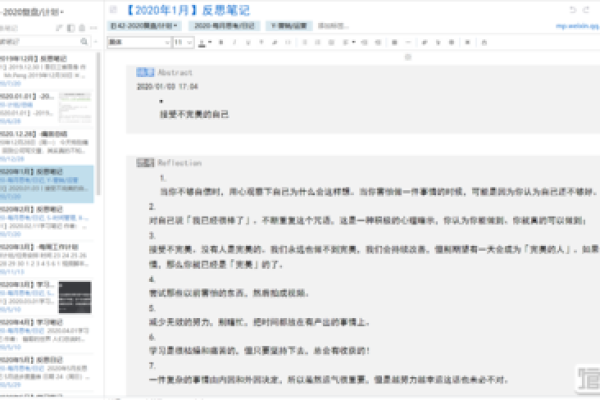Open the 2020年2月 反思笔记 note in list
This screenshot has width=600, height=400.
[x=47, y=222]
